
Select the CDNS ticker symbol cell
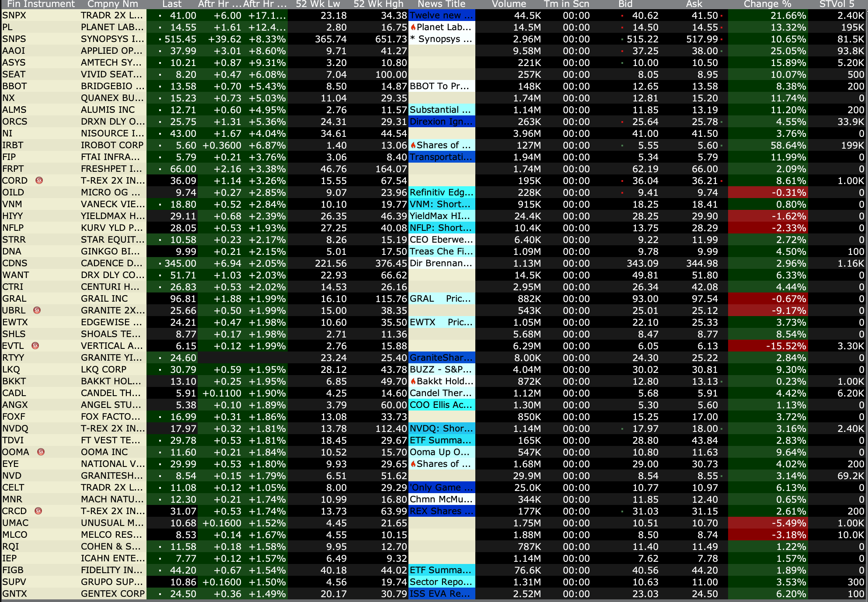(15, 263)
